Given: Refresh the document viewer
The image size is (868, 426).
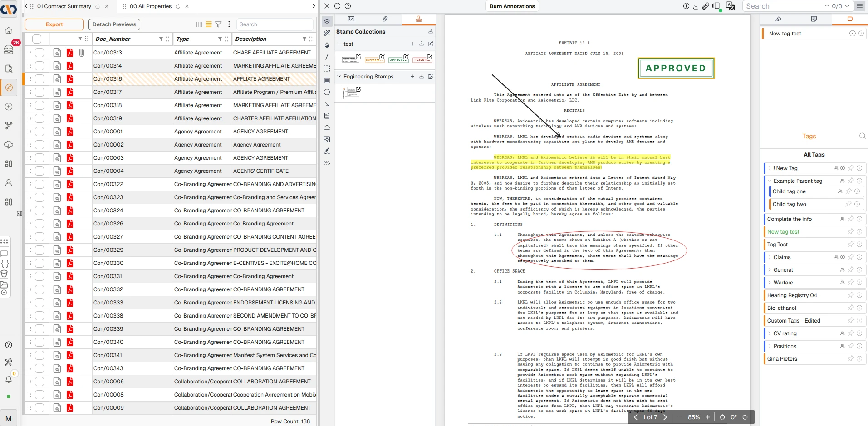Looking at the screenshot, I should (337, 6).
